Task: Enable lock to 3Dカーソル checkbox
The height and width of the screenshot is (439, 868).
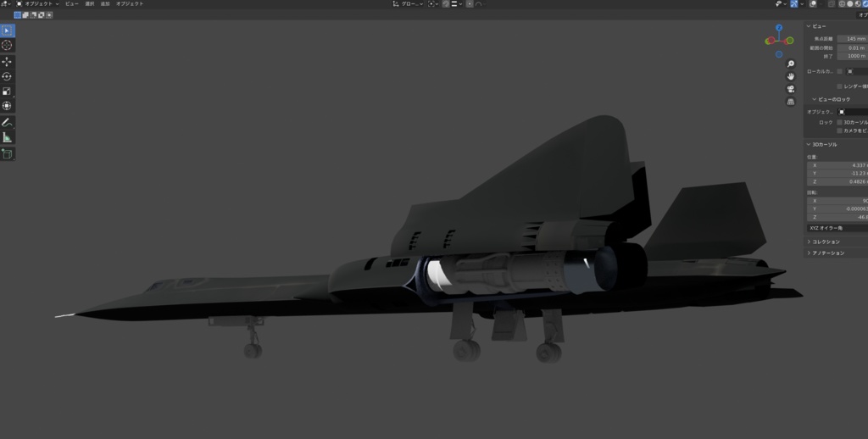Action: [840, 122]
